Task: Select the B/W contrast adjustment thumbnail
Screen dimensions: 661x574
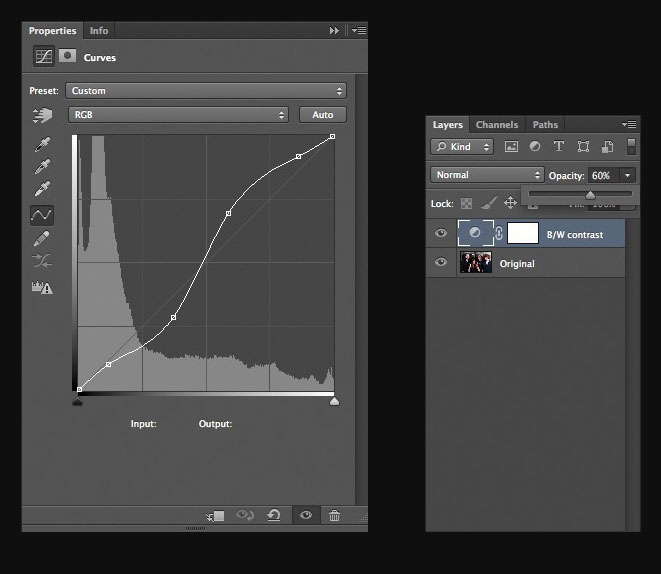Action: [x=476, y=233]
